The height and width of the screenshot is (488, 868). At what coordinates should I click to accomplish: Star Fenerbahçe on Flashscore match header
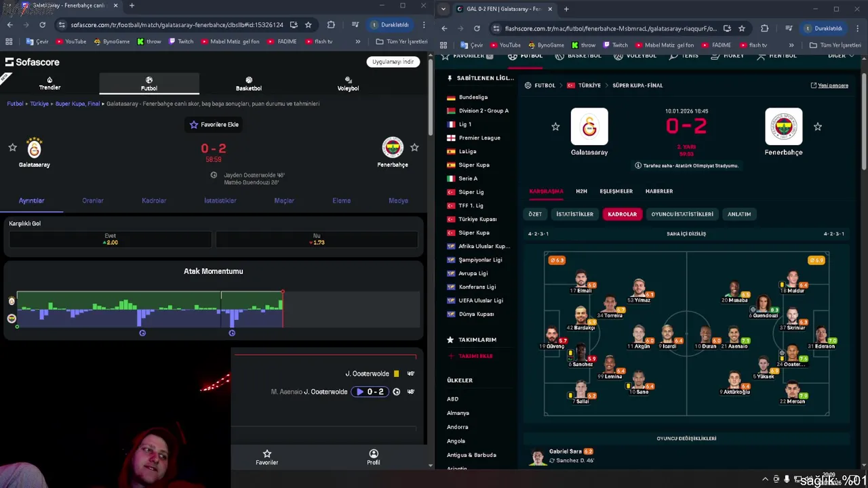click(x=818, y=127)
